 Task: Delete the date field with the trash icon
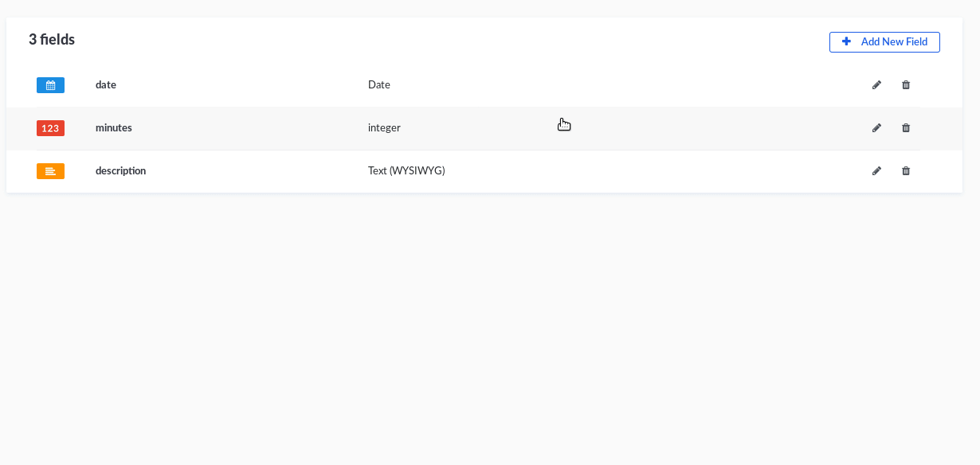point(906,84)
